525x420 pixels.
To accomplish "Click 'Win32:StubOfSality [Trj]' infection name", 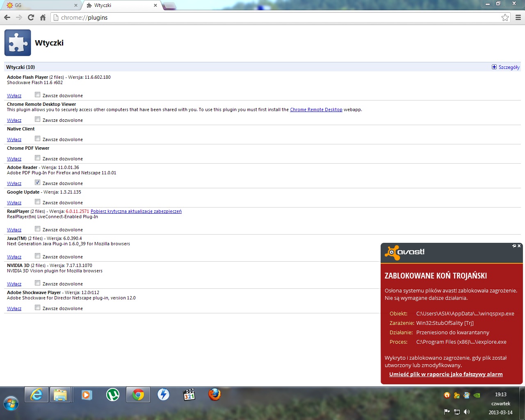I will (445, 323).
